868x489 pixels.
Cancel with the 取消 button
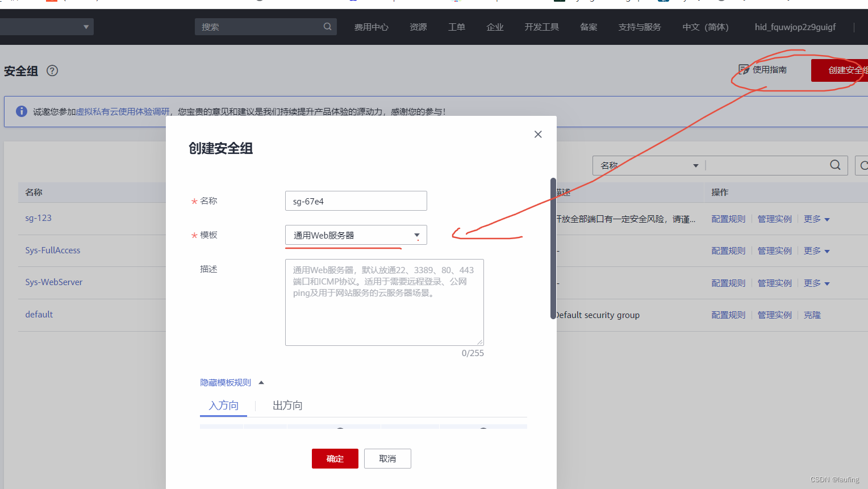pos(387,459)
